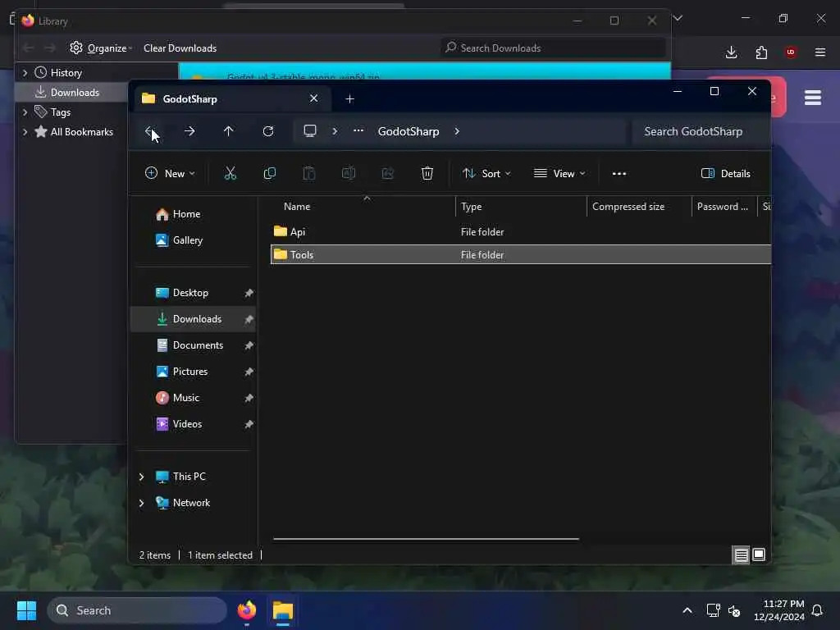
Task: Click the pin icon next to Music
Action: [249, 398]
